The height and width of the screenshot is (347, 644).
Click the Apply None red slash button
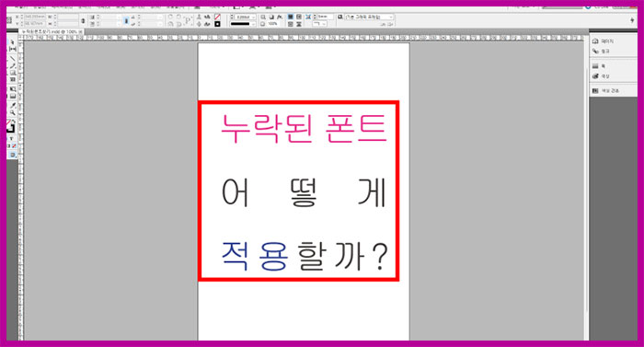(x=14, y=146)
